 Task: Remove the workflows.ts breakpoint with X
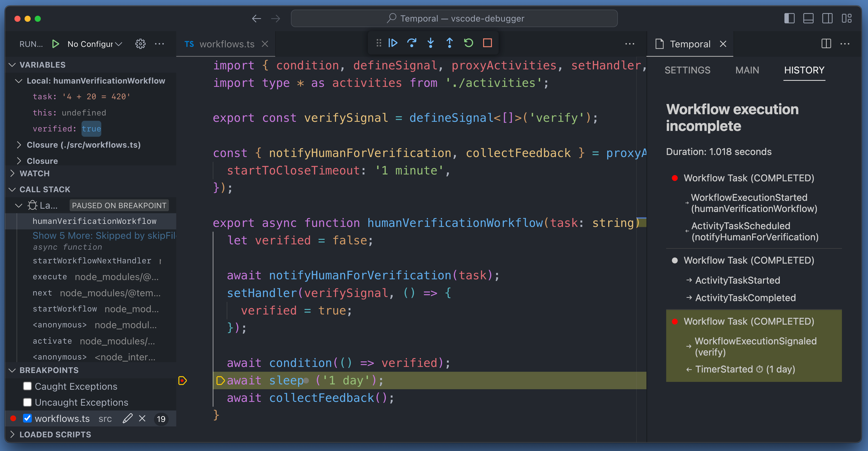[x=142, y=418]
